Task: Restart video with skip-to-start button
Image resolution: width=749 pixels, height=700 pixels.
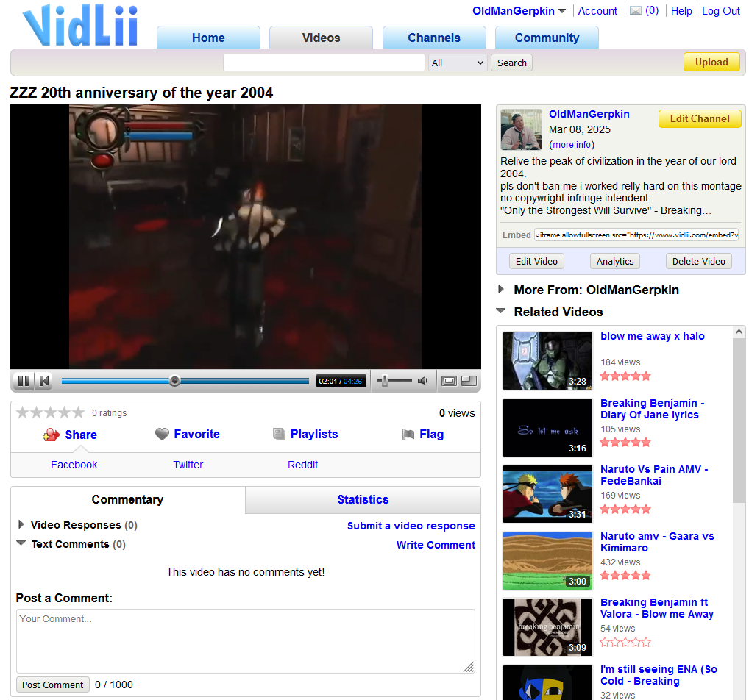Action: [x=44, y=381]
